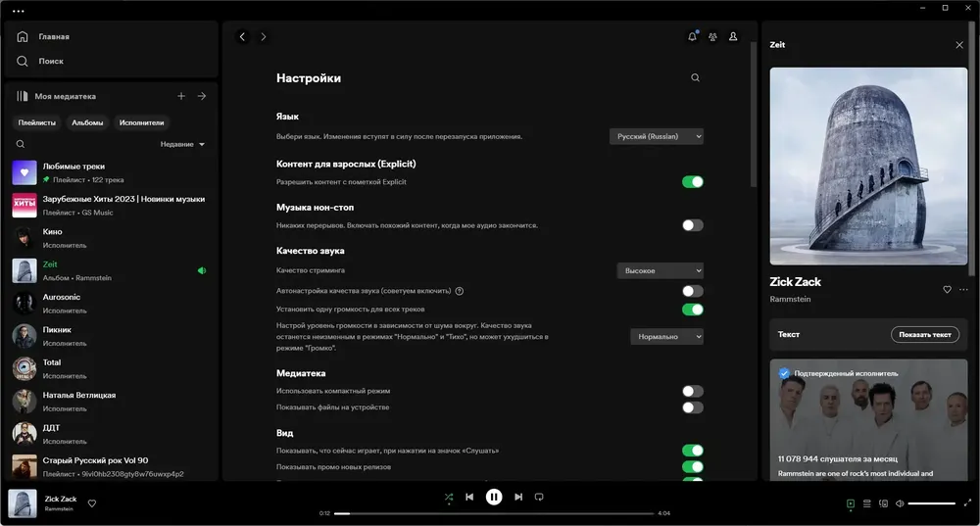The width and height of the screenshot is (980, 526).
Task: Open Зарубежные Хиты 2023 playlist
Action: [x=112, y=206]
